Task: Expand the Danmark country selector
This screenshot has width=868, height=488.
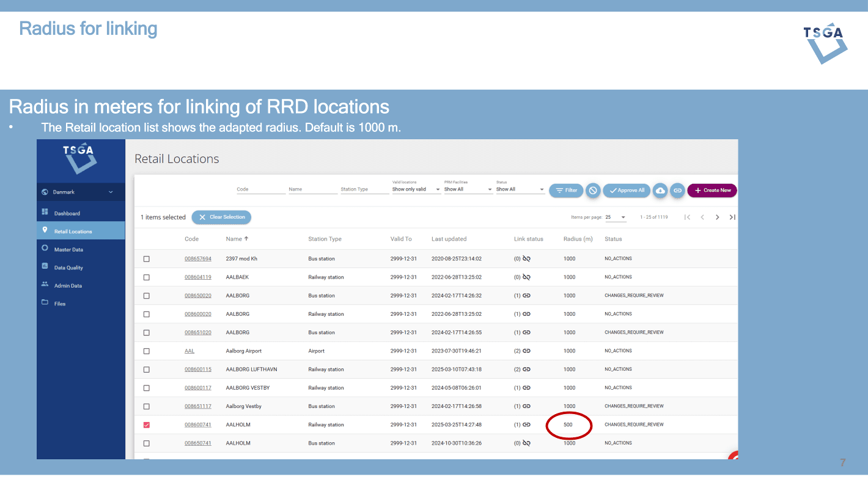Action: coord(81,192)
